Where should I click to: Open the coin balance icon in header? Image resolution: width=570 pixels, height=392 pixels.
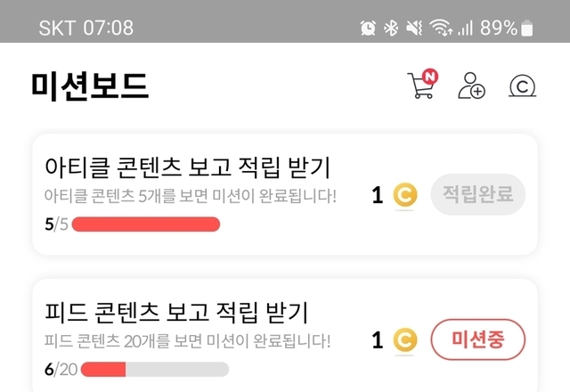click(523, 86)
